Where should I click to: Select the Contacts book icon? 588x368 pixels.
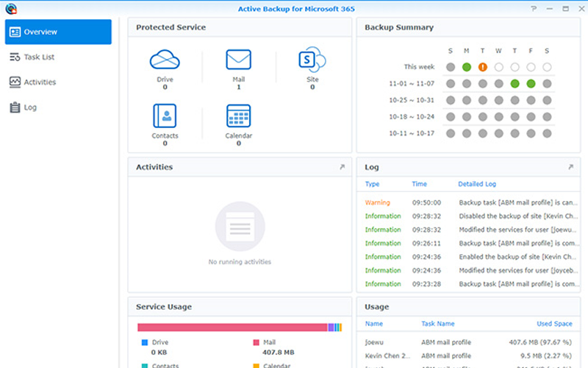coord(165,116)
